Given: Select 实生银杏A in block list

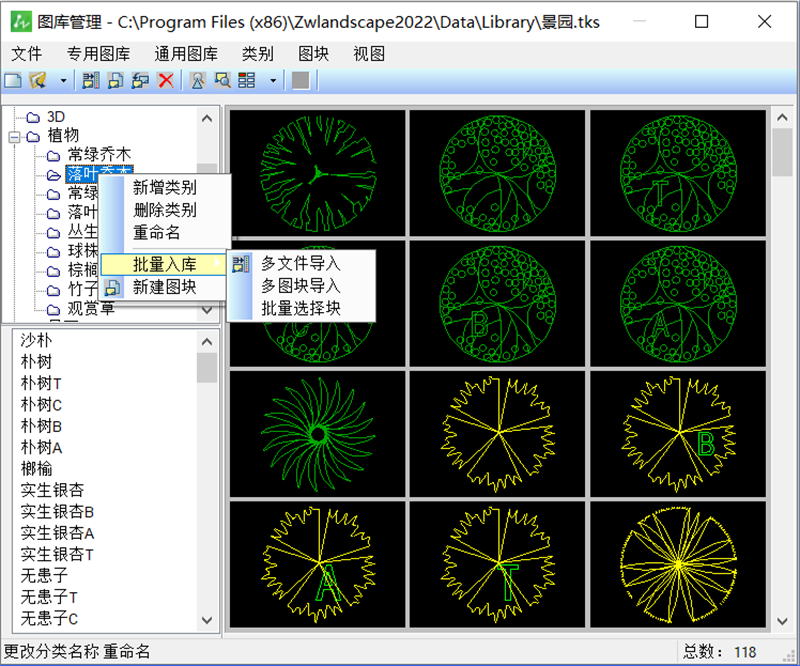Looking at the screenshot, I should 57,533.
